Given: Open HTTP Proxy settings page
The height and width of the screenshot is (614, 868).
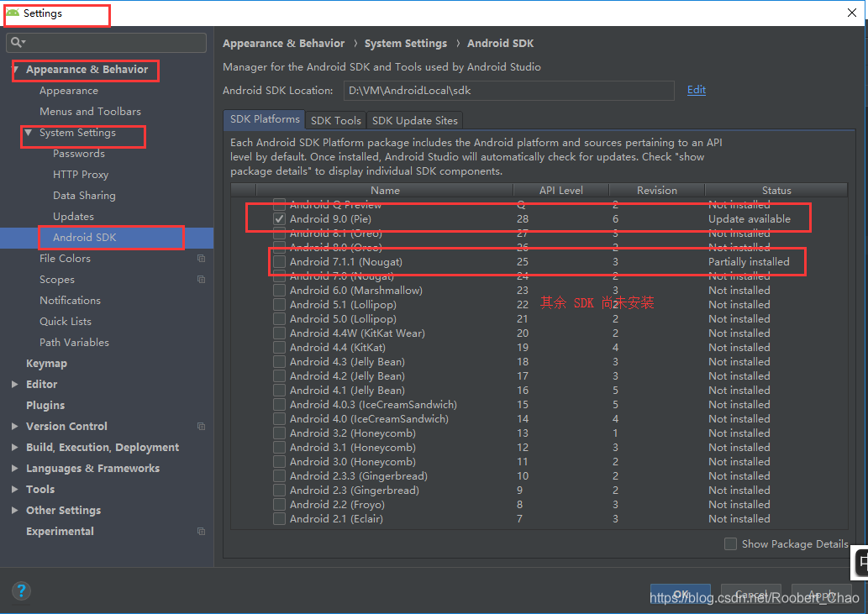Looking at the screenshot, I should [x=81, y=175].
